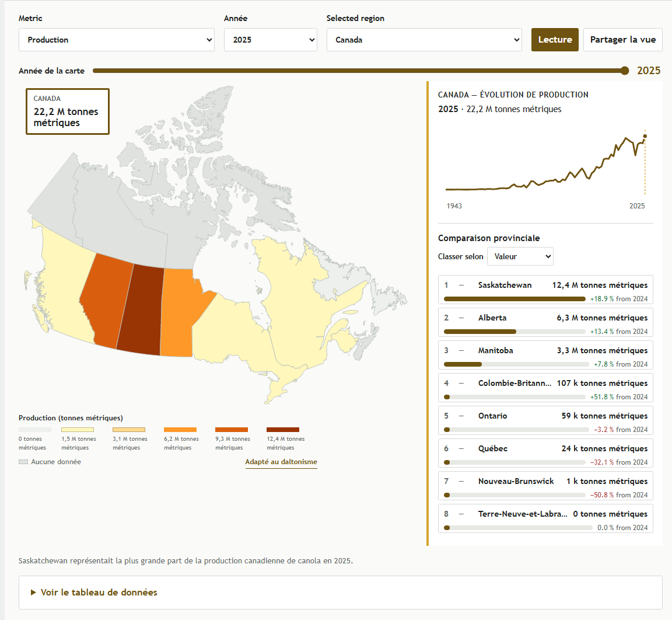
Task: Select Manitoba on the map
Action: (x=178, y=313)
